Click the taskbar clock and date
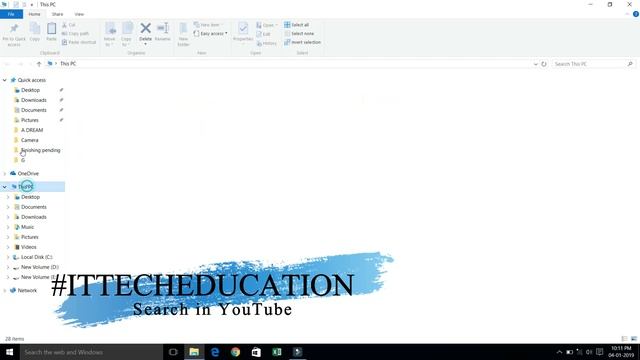 [x=621, y=352]
